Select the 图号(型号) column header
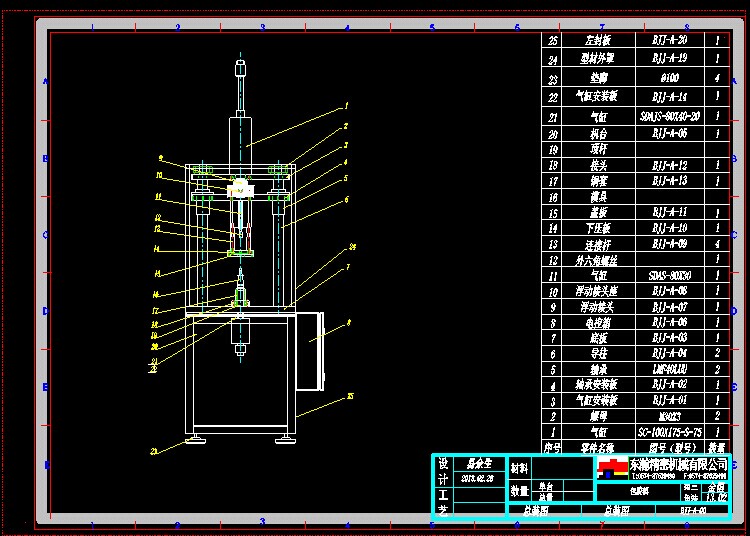Image resolution: width=750 pixels, height=536 pixels. point(669,447)
